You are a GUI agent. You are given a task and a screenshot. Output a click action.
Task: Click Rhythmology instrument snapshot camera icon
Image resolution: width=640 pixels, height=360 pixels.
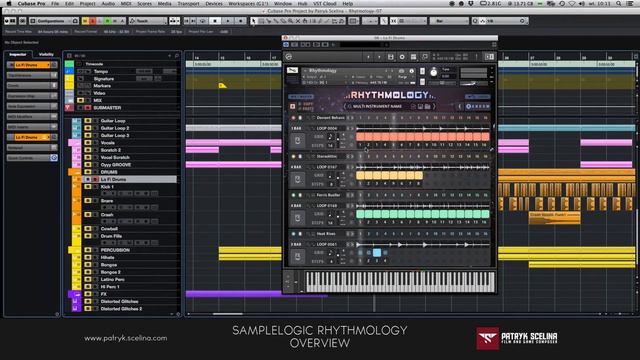click(401, 71)
